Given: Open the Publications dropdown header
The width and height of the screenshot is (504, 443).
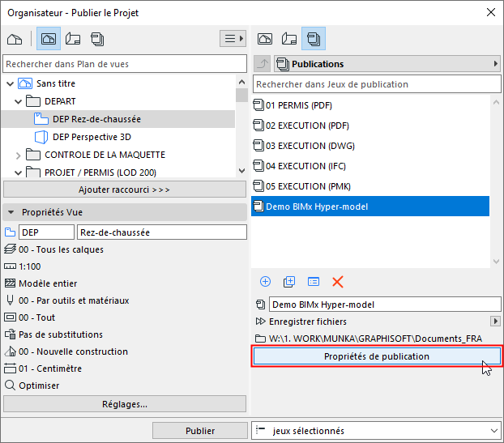Looking at the screenshot, I should coord(387,64).
